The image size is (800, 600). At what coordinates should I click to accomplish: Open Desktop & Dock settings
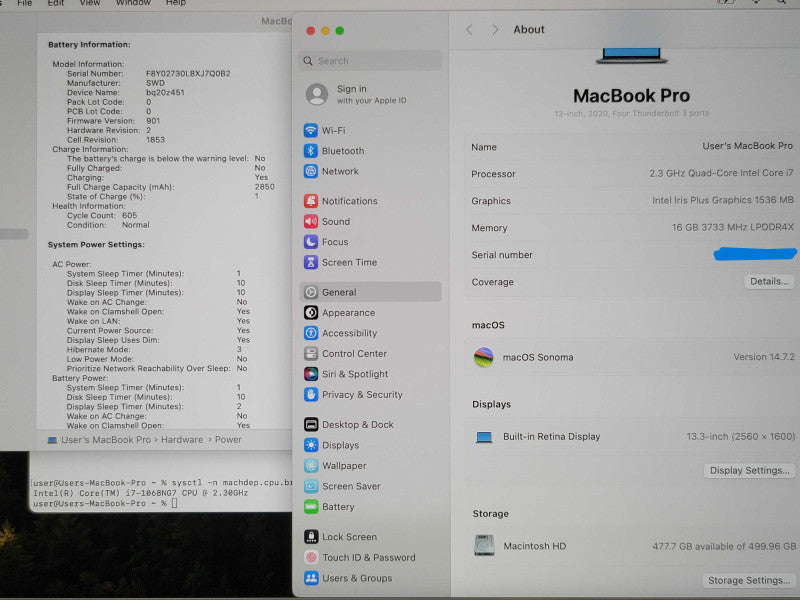[348, 424]
